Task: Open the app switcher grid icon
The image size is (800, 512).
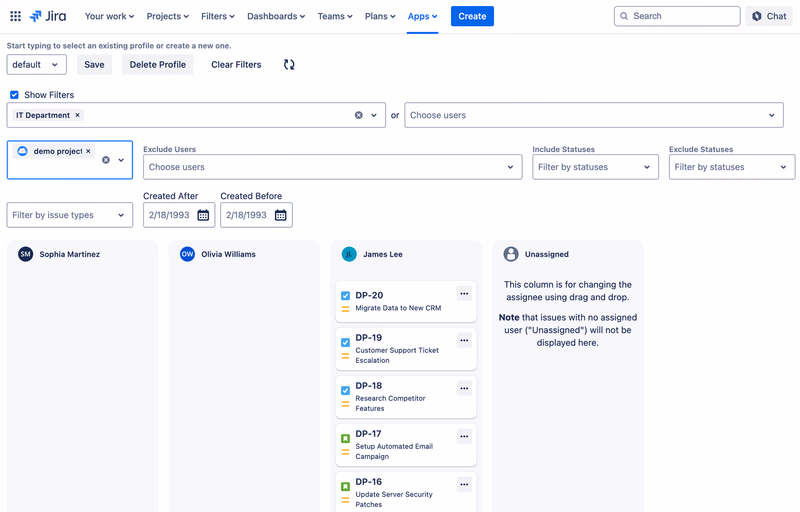Action: click(x=15, y=16)
